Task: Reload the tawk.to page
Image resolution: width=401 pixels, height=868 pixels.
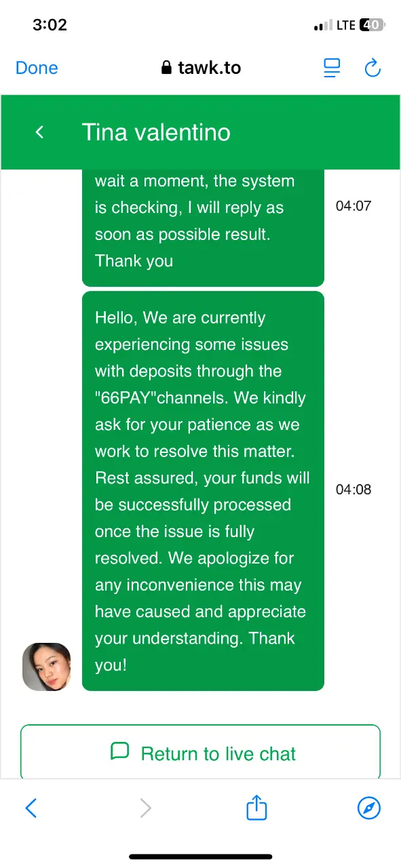Action: (x=372, y=68)
